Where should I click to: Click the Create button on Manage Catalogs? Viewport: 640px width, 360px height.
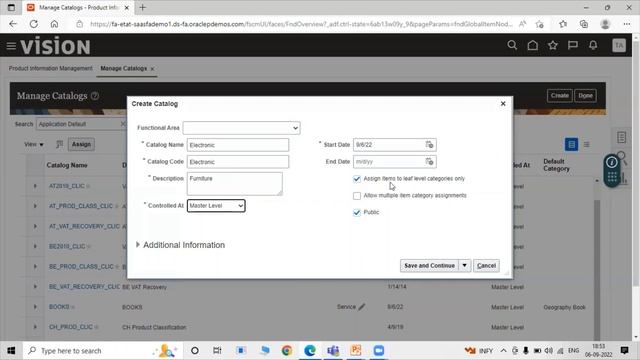(560, 96)
